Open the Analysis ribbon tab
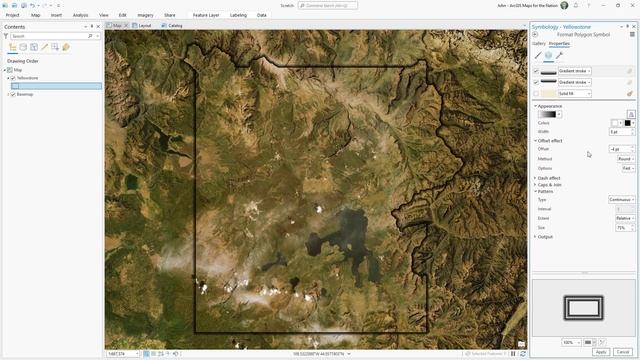This screenshot has height=360, width=640. pyautogui.click(x=80, y=15)
